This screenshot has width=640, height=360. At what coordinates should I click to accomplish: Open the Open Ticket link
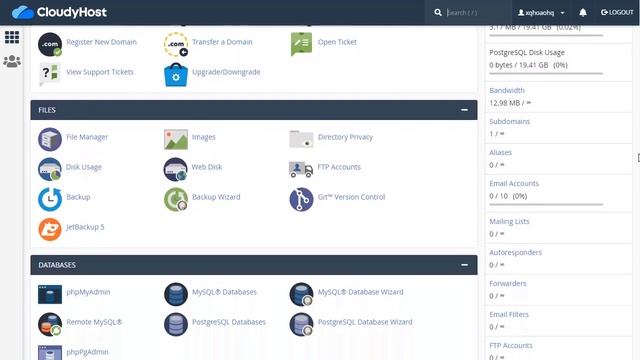pyautogui.click(x=337, y=42)
